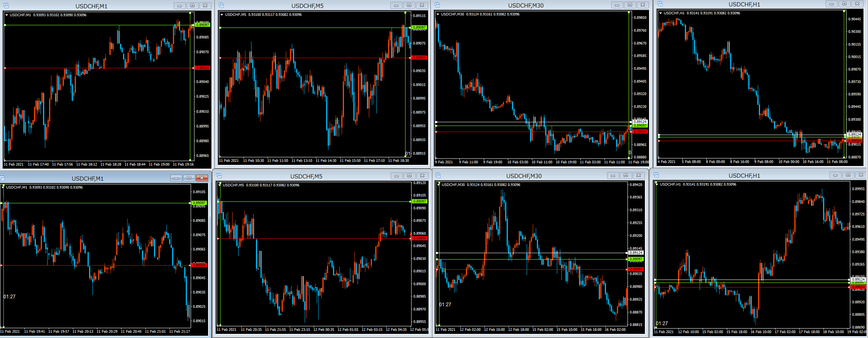Click the chart icon of top USDCHF,M1 window
868x338 pixels.
(x=6, y=6)
